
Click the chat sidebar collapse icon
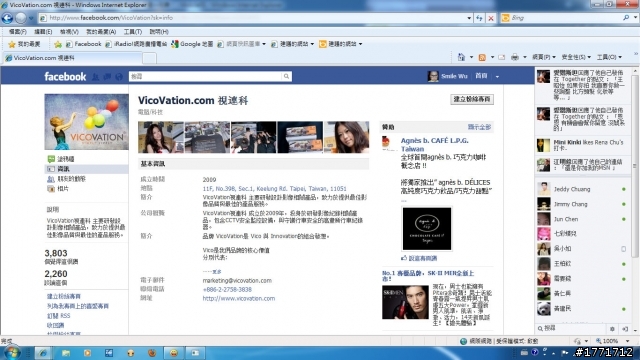tap(625, 329)
